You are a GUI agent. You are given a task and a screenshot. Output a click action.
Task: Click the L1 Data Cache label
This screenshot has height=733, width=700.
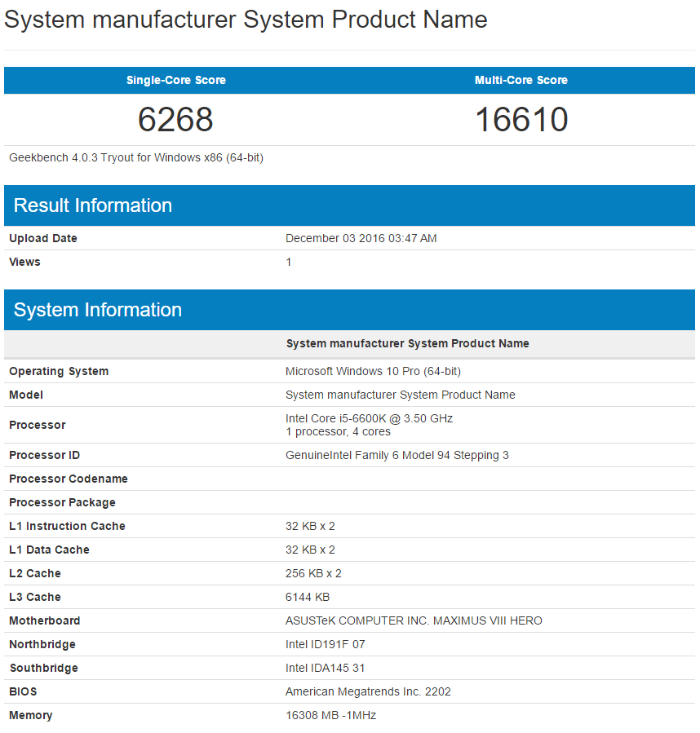point(49,550)
